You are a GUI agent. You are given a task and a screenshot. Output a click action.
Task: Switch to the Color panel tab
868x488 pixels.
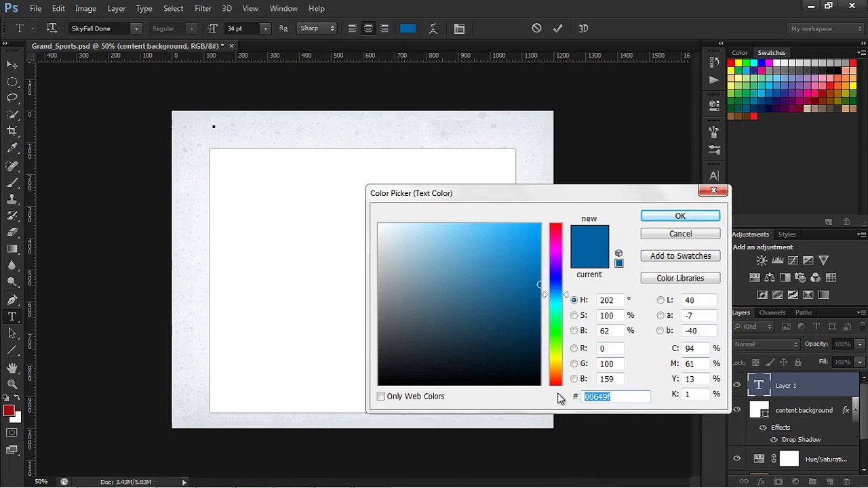coord(739,53)
